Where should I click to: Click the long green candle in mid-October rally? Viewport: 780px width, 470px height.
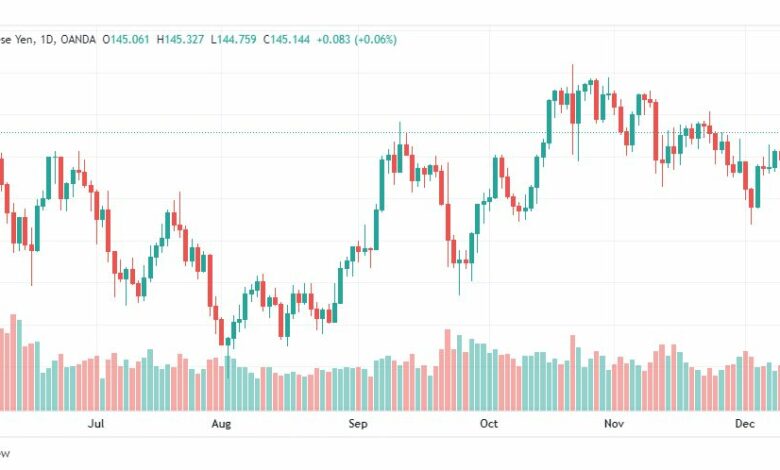point(549,122)
